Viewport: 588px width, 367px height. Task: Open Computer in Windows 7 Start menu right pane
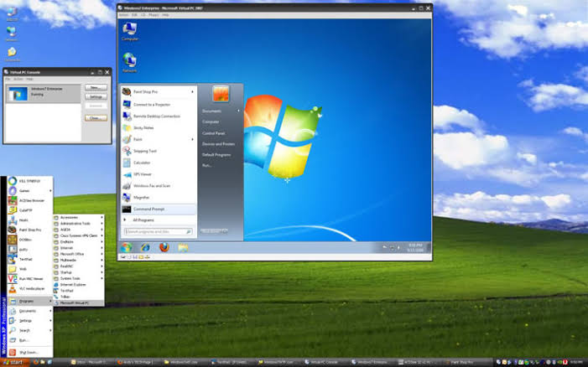(x=211, y=122)
